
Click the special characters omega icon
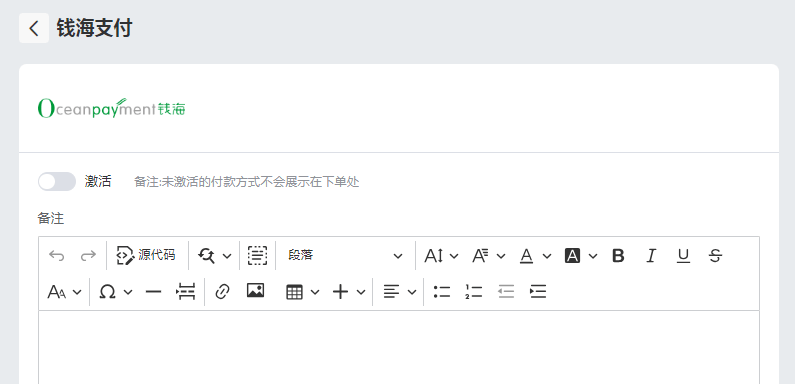click(x=107, y=292)
